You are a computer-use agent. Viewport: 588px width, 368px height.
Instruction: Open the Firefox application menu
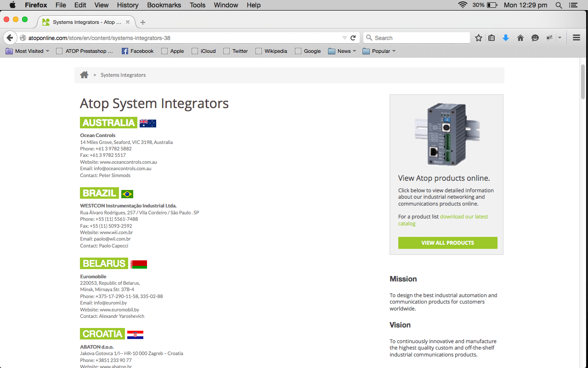tap(35, 5)
